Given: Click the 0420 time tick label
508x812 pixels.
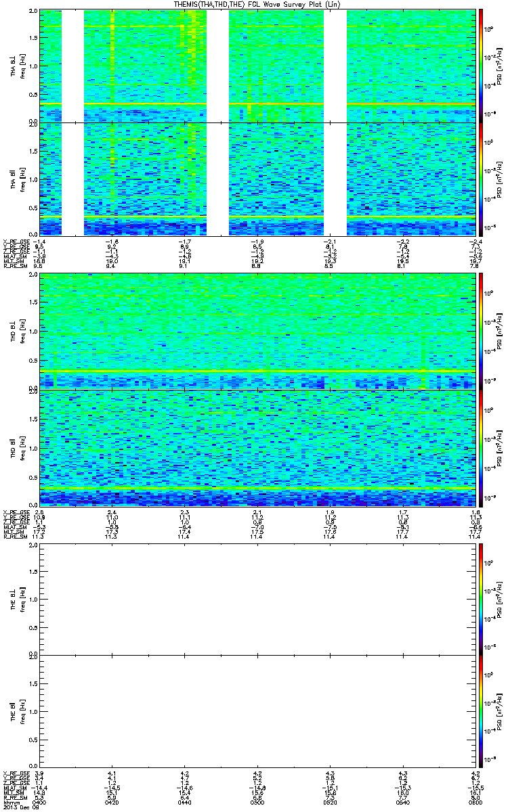Looking at the screenshot, I should (112, 803).
